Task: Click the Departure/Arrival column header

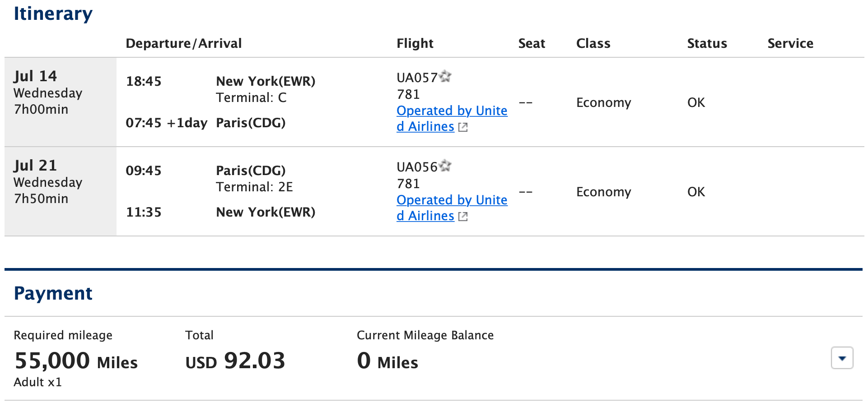Action: point(184,43)
